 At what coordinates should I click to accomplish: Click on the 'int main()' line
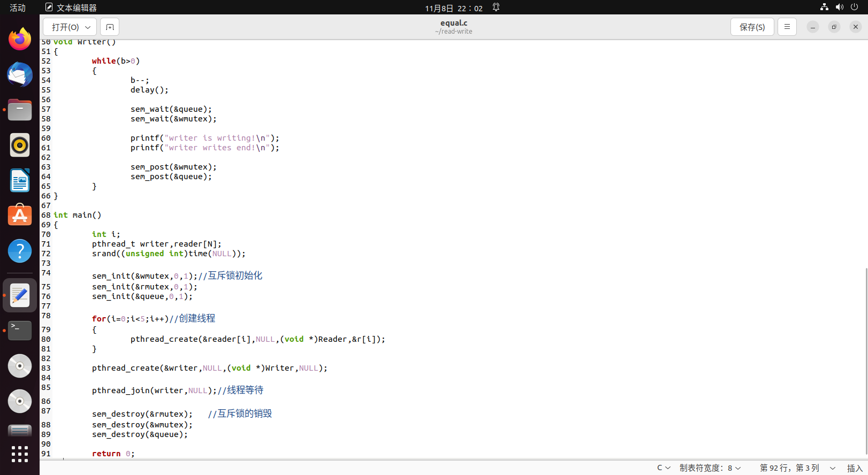click(77, 215)
